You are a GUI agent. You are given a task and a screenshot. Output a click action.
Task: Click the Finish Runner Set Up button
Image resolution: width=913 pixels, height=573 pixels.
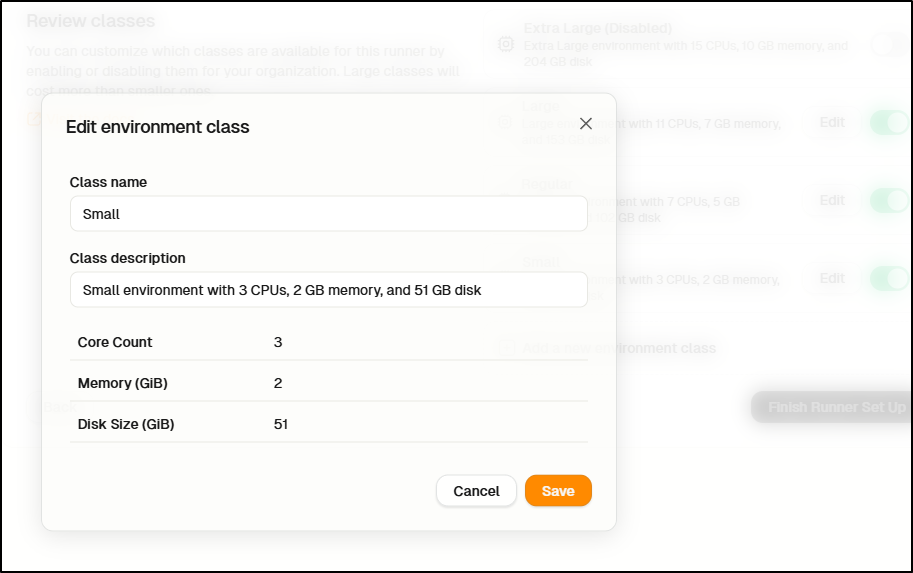tap(836, 407)
